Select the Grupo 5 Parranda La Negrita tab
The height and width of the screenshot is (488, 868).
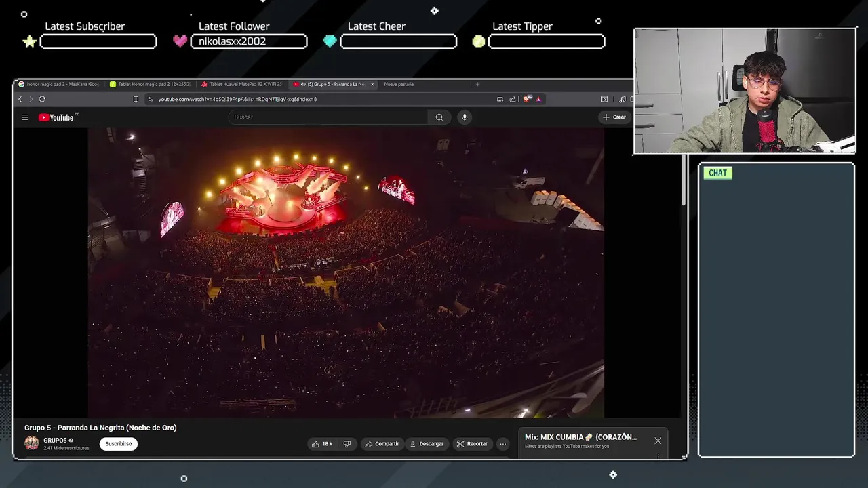click(x=332, y=84)
